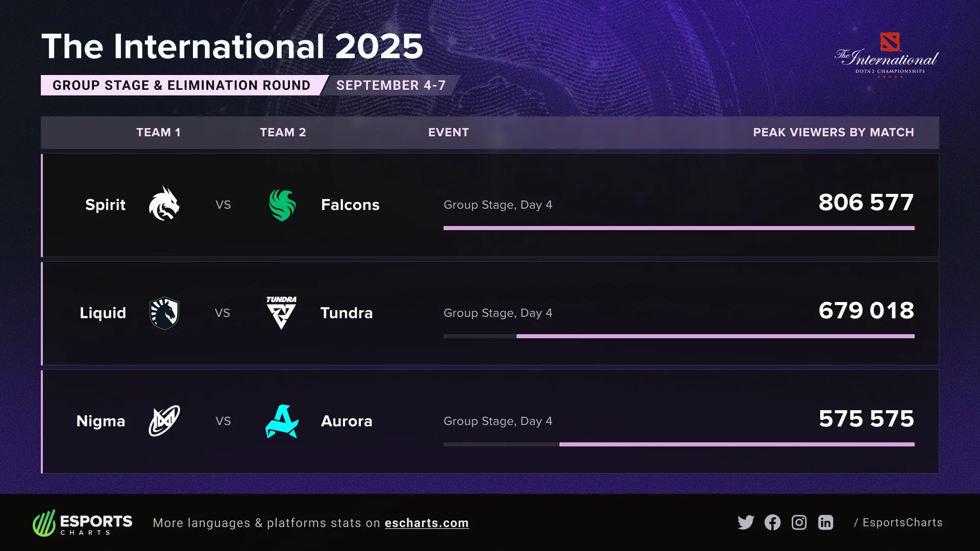Open the LinkedIn social icon
This screenshot has height=551, width=980.
[x=825, y=522]
